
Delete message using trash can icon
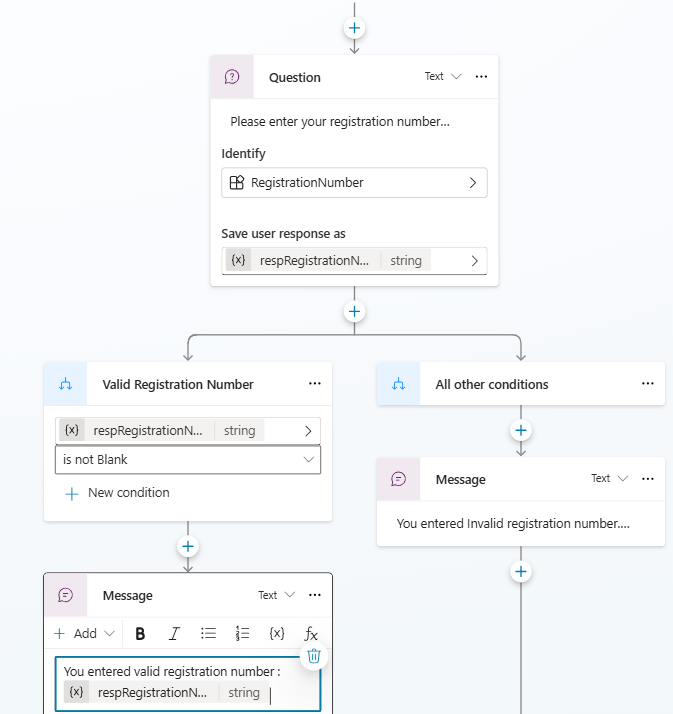point(313,656)
